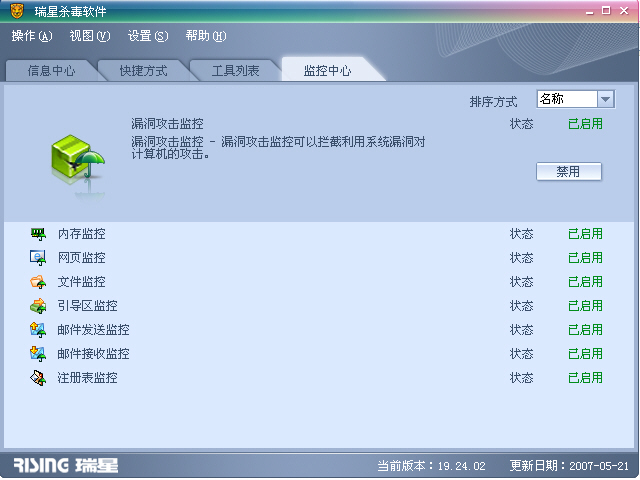The width and height of the screenshot is (640, 480).
Task: Select the 内存监控 row label
Action: click(82, 234)
